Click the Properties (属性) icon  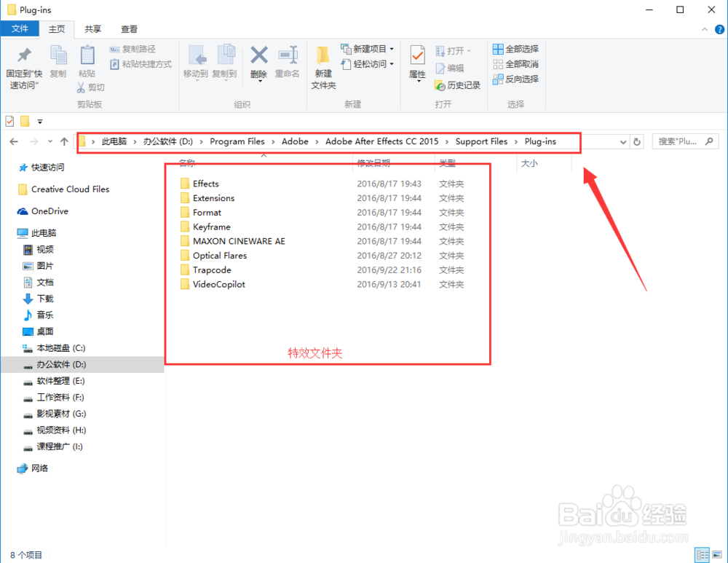pyautogui.click(x=417, y=56)
